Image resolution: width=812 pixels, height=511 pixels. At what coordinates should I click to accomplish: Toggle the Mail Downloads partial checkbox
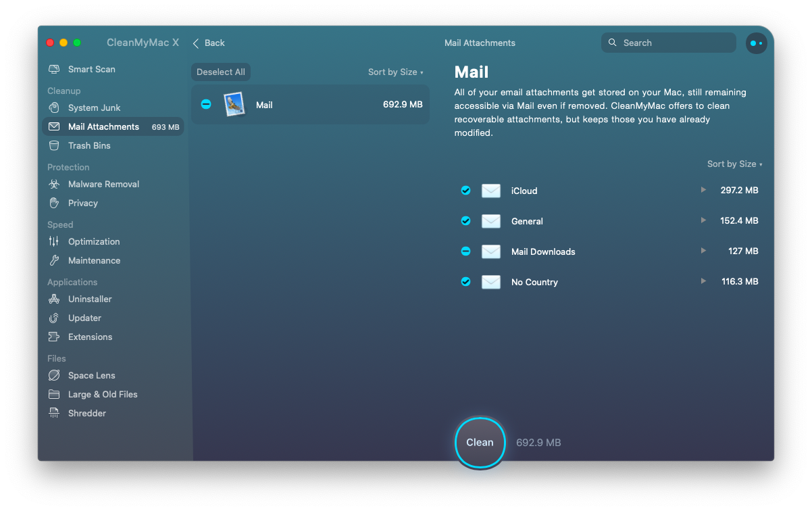click(465, 251)
